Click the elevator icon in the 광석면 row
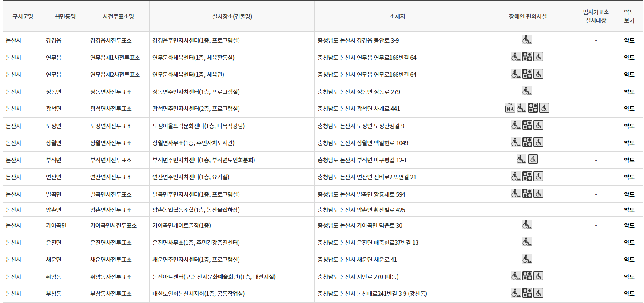This screenshot has height=303, width=644. (x=509, y=108)
